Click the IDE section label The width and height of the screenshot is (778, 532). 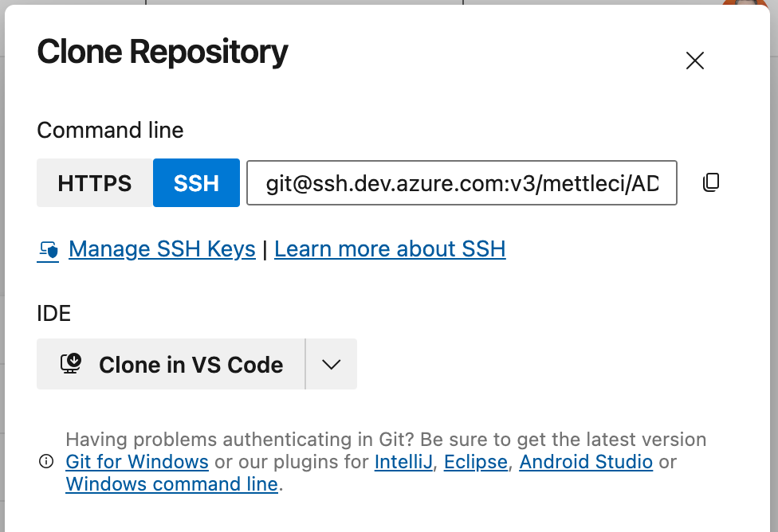(54, 313)
